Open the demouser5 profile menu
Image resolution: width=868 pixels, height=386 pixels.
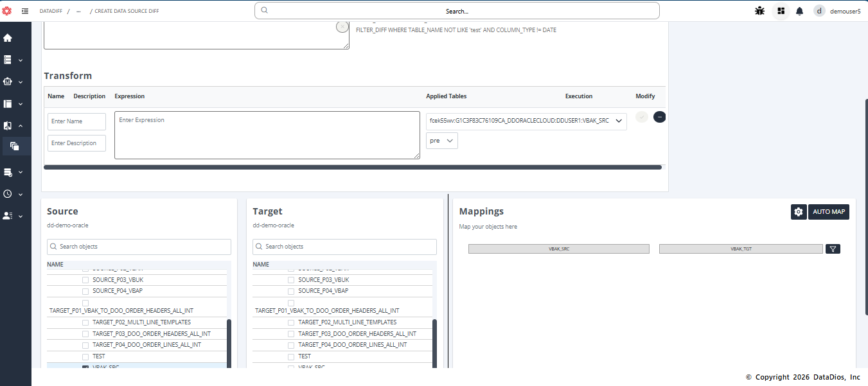[x=837, y=11]
